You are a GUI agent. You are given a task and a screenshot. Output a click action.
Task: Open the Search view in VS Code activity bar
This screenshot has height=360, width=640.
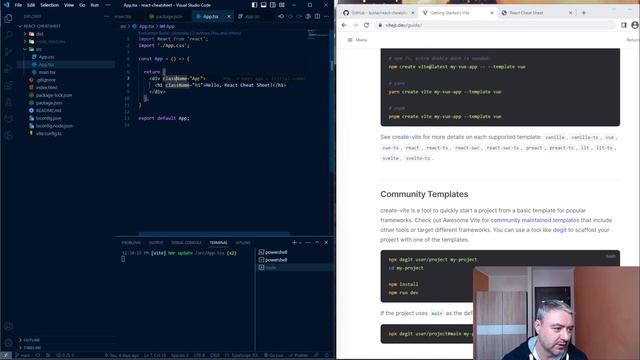point(8,35)
